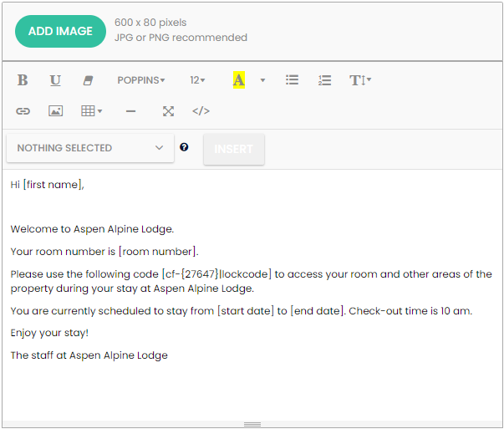Click the help question mark icon
Image resolution: width=504 pixels, height=429 pixels.
(184, 147)
